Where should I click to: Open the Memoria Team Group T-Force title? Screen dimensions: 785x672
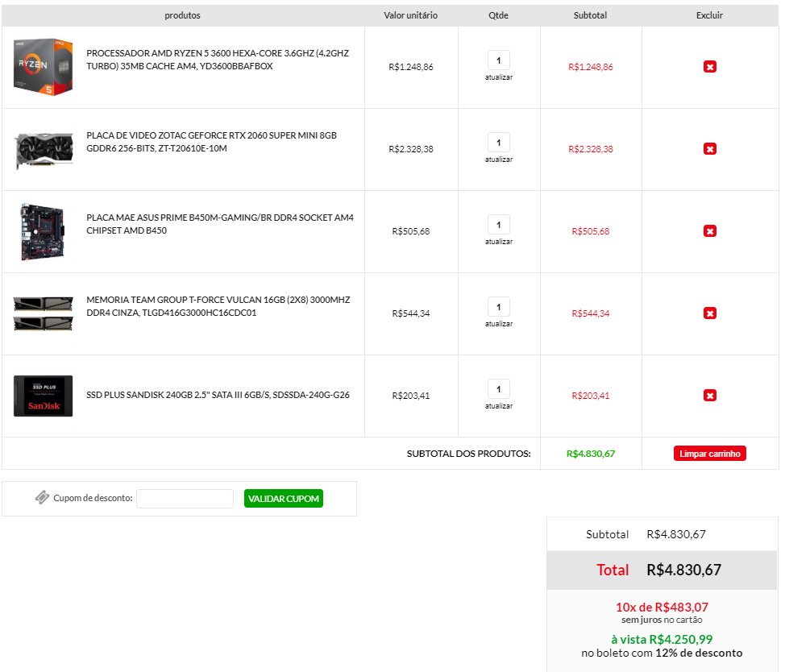pyautogui.click(x=218, y=306)
